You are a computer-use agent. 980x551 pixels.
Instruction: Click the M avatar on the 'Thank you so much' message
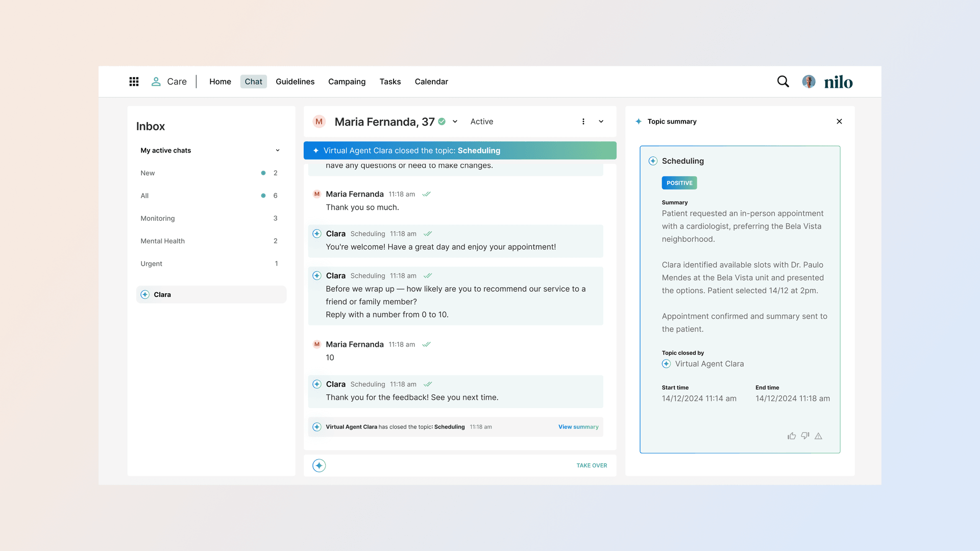(317, 194)
